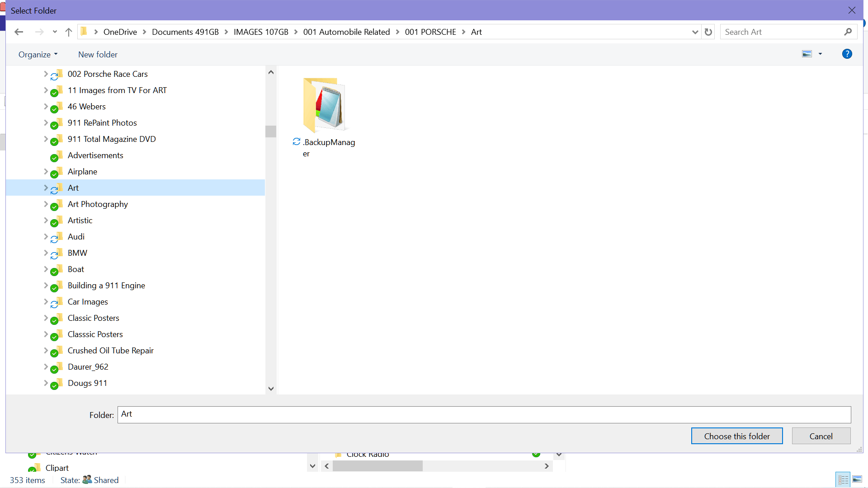
Task: Click the Car Images folder icon
Action: [57, 302]
